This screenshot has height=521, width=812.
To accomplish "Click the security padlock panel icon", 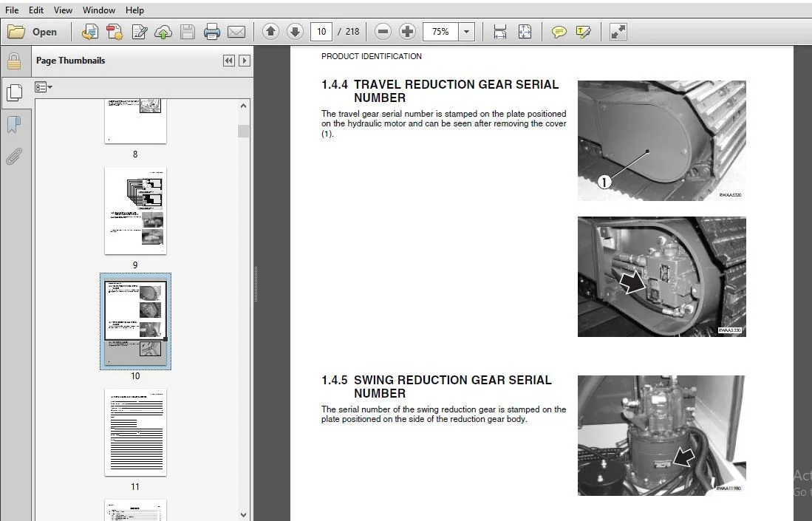I will [14, 61].
